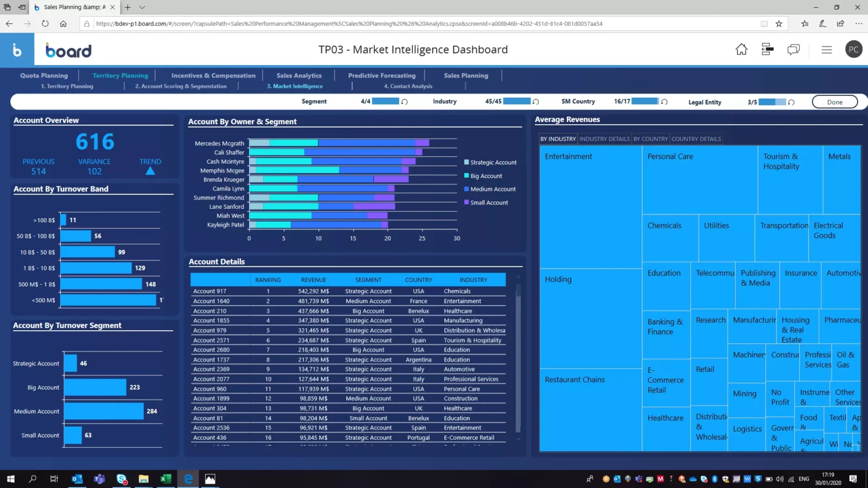This screenshot has height=488, width=868.
Task: Click the blue Board b logo
Action: (17, 50)
